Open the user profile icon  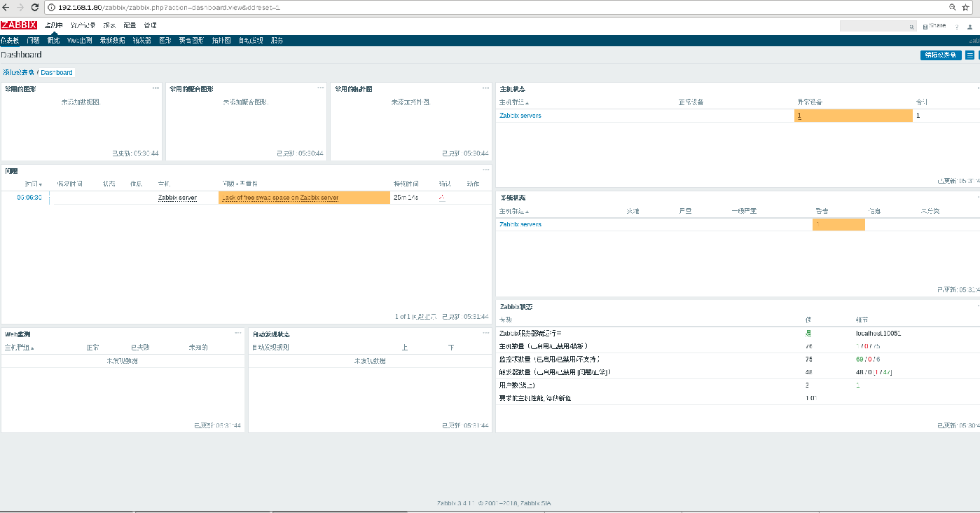click(x=970, y=27)
